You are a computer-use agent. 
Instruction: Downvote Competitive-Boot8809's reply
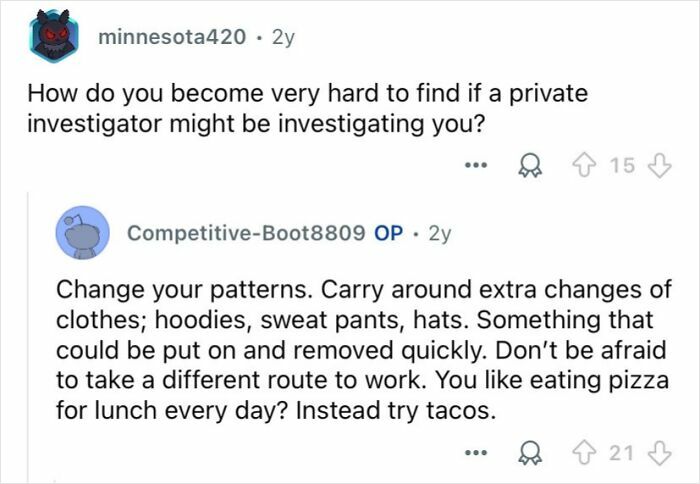pos(659,454)
